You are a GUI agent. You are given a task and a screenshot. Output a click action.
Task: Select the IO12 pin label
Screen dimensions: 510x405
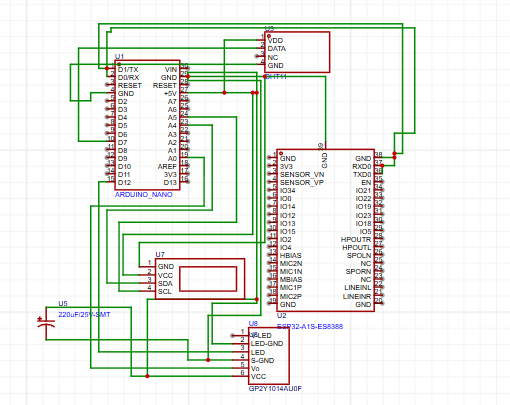coord(288,216)
